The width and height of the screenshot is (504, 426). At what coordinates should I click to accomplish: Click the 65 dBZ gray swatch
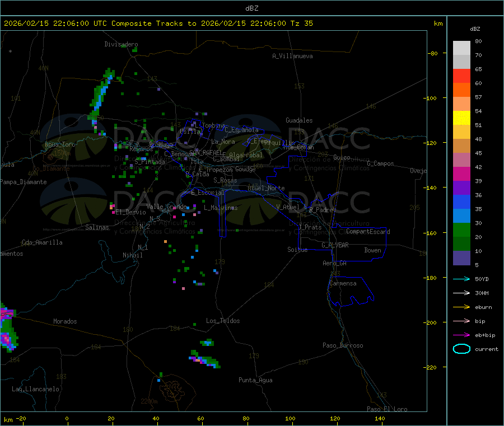click(x=461, y=62)
